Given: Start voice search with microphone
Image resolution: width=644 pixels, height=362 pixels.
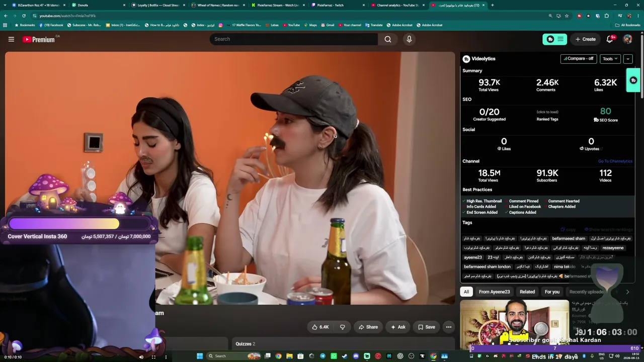Looking at the screenshot, I should pos(409,39).
